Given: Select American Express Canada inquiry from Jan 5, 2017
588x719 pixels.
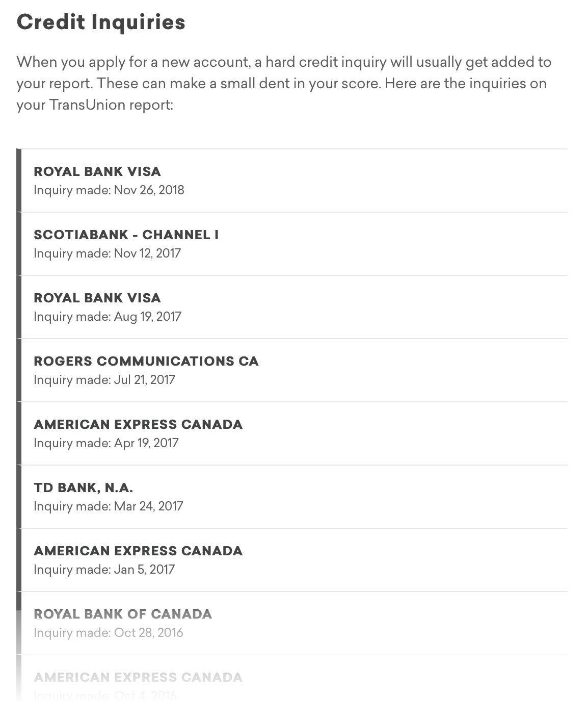Looking at the screenshot, I should 292,560.
